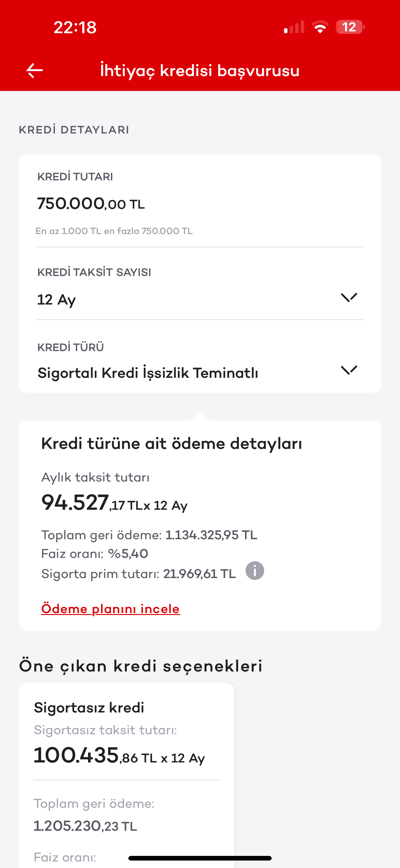Tap the 94.527,17 TL monthly installment amount
Image resolution: width=400 pixels, height=868 pixels.
tap(114, 503)
